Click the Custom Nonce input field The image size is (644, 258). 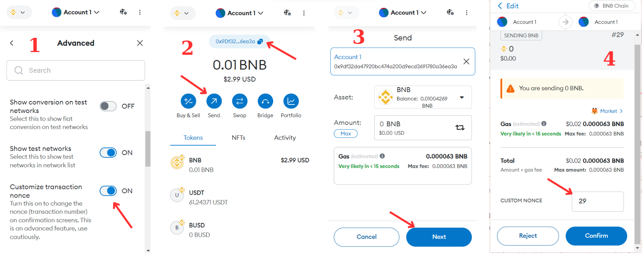point(597,201)
